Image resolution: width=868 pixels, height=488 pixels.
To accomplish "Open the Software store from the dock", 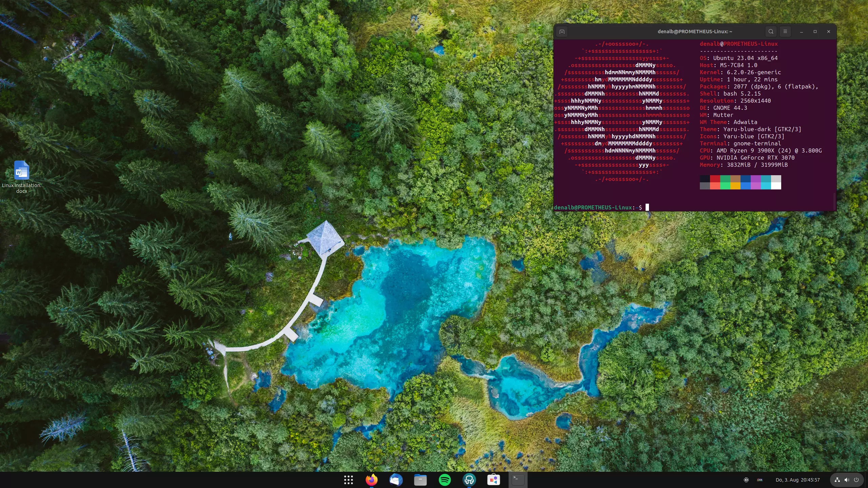I will (493, 480).
